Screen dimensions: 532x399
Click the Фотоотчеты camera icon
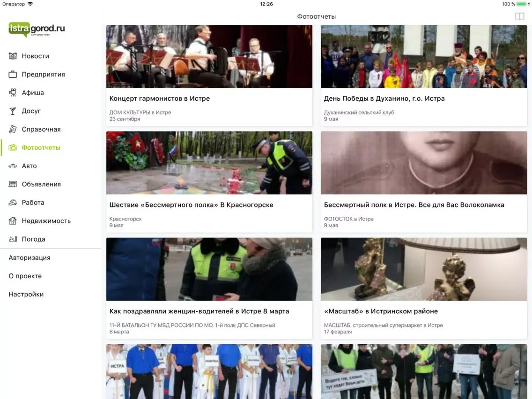tap(13, 148)
